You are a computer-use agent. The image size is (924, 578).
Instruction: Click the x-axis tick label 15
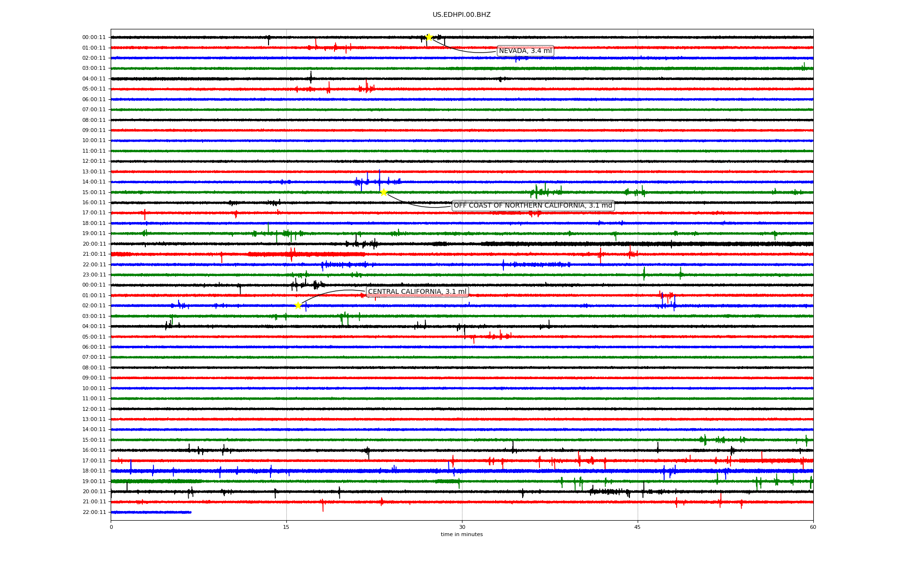point(286,527)
